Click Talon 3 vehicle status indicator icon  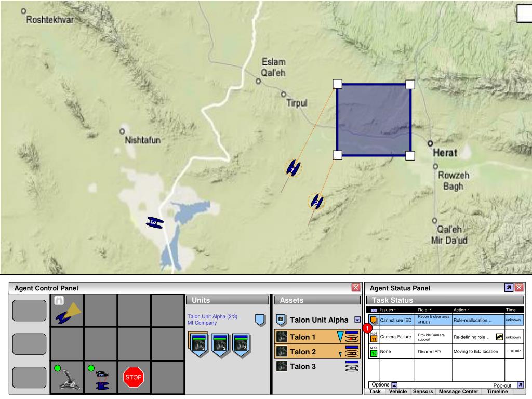(352, 366)
